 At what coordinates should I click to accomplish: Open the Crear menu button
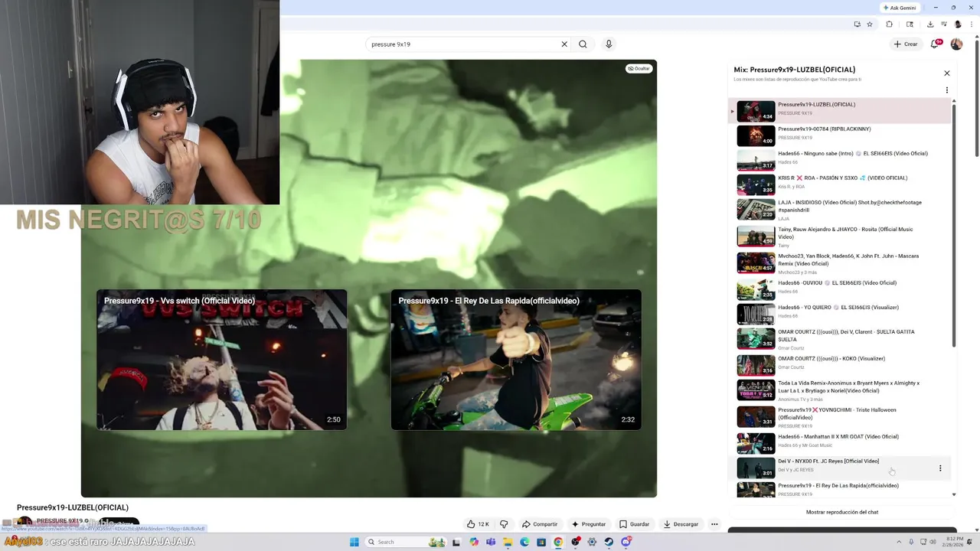[x=905, y=44]
